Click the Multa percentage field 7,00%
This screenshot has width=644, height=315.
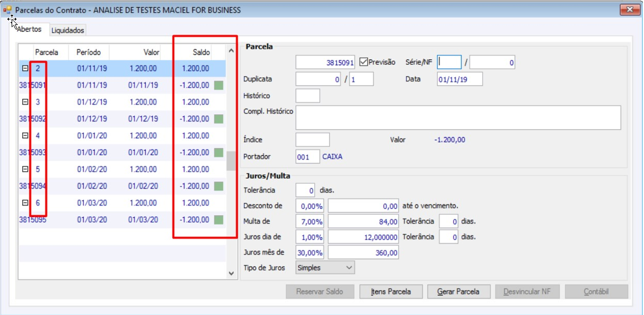(310, 221)
